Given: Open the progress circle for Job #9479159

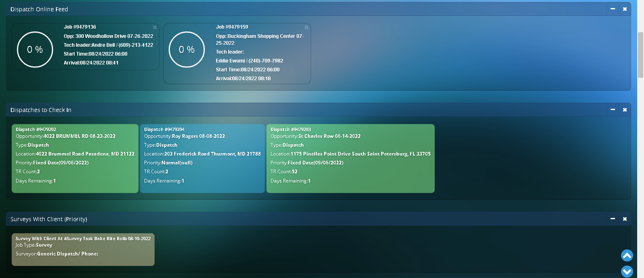Looking at the screenshot, I should (187, 50).
